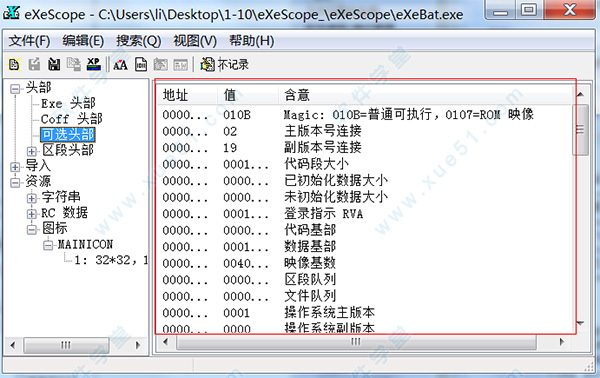The width and height of the screenshot is (600, 378).
Task: Select the Coff 头部 tree item
Action: point(72,119)
